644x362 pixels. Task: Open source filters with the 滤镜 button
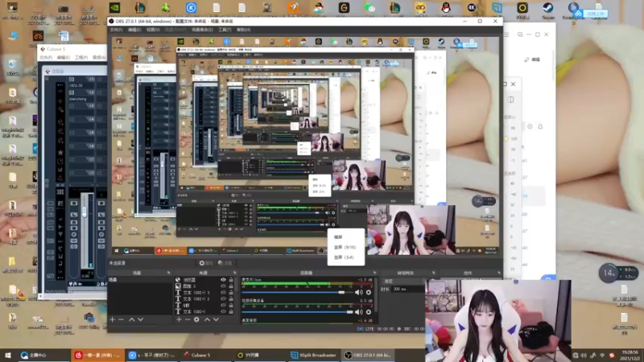tap(225, 263)
